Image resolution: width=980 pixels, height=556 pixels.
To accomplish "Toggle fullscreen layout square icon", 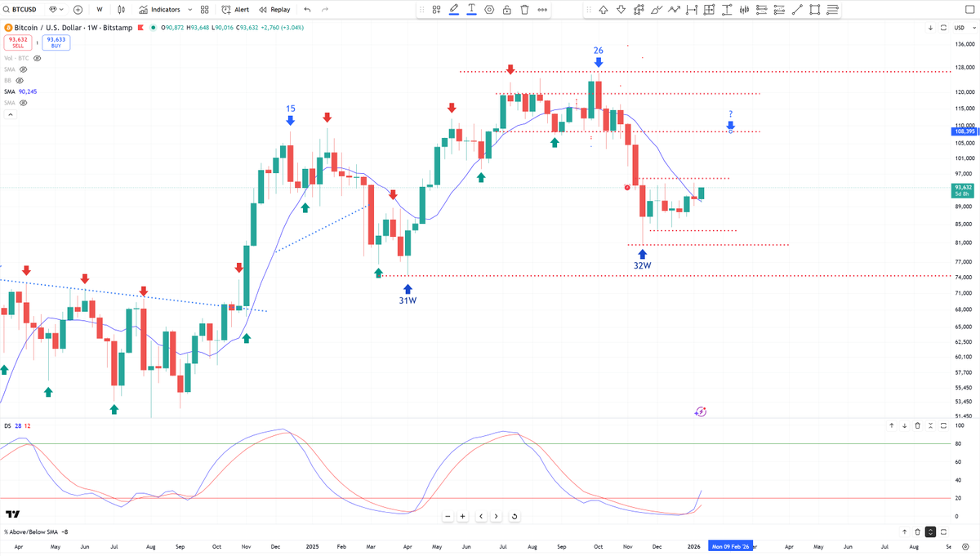I will (971, 10).
